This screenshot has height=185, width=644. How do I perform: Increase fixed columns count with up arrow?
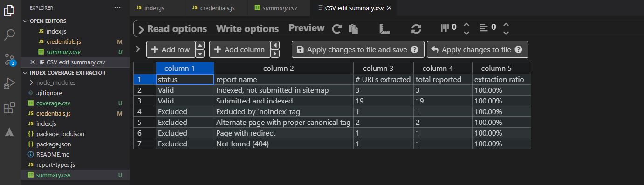(466, 25)
